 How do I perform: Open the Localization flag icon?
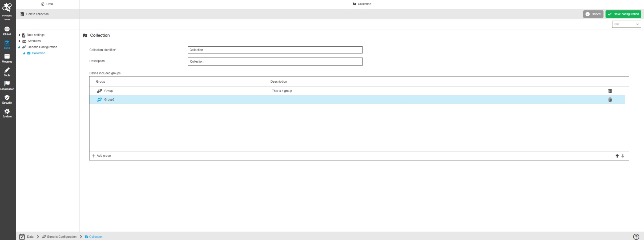point(7,84)
